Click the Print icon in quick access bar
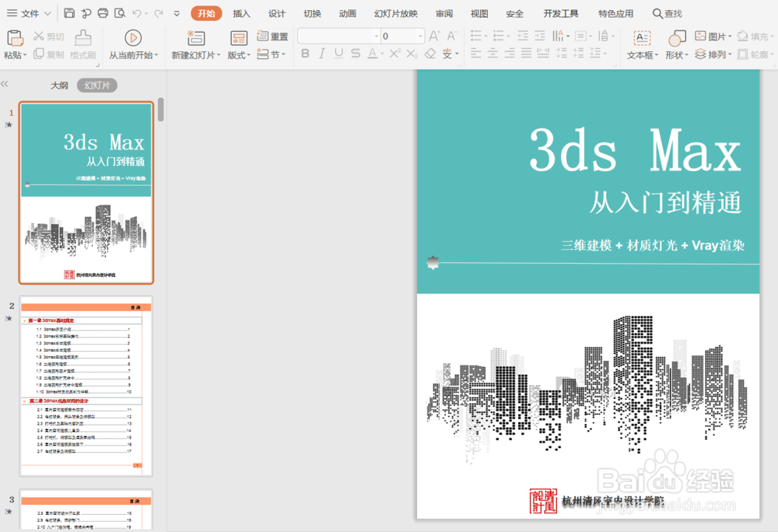Screen dimensions: 778x532 (x=103, y=13)
